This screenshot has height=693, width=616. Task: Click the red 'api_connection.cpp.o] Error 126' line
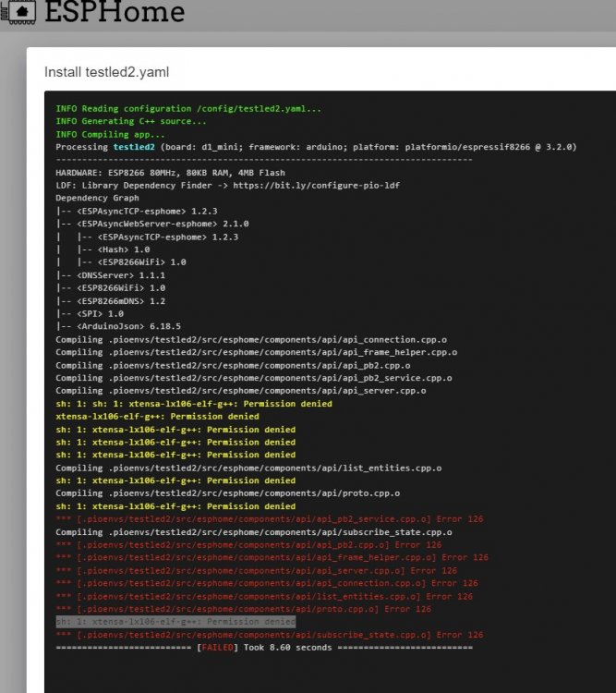[x=267, y=583]
